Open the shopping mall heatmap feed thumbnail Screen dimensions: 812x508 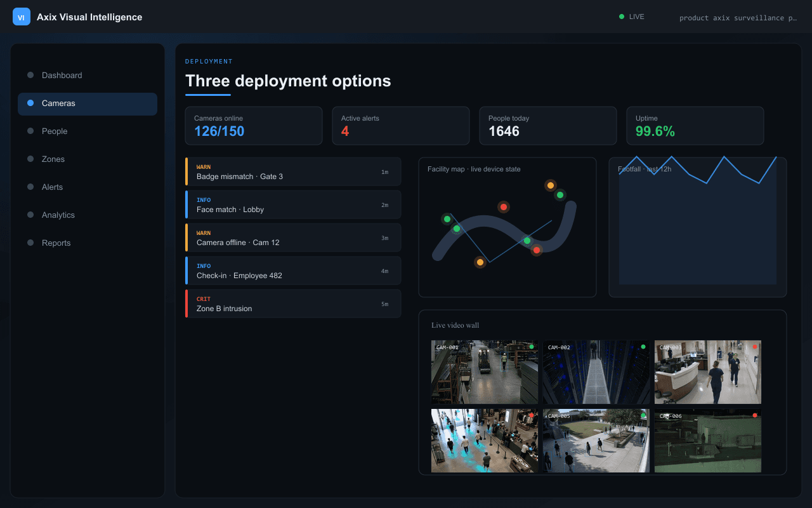point(485,441)
